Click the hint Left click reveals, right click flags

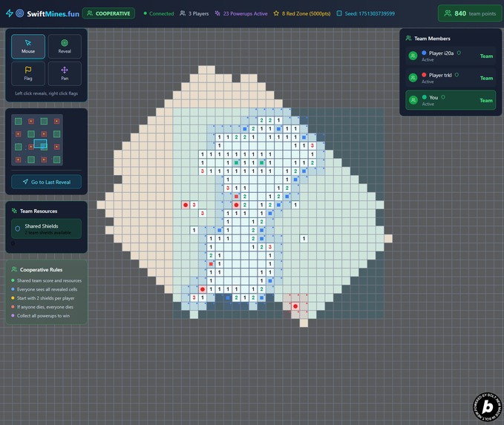tap(46, 93)
